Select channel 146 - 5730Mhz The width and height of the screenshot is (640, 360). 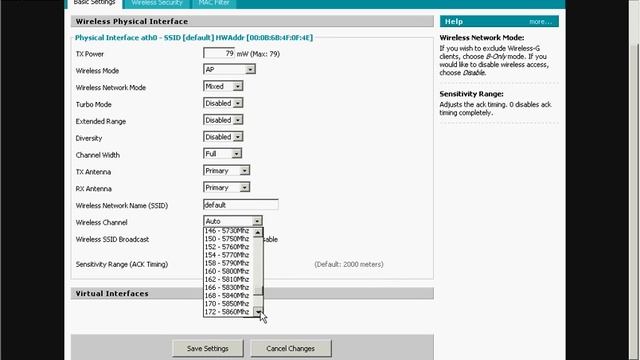tap(227, 231)
